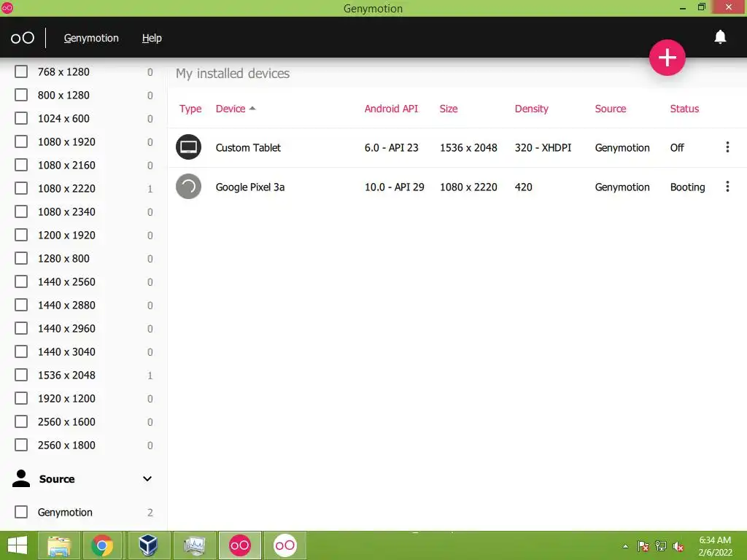Click the 6.0 - API 23 cell
Viewport: 747px width, 560px height.
click(x=392, y=147)
